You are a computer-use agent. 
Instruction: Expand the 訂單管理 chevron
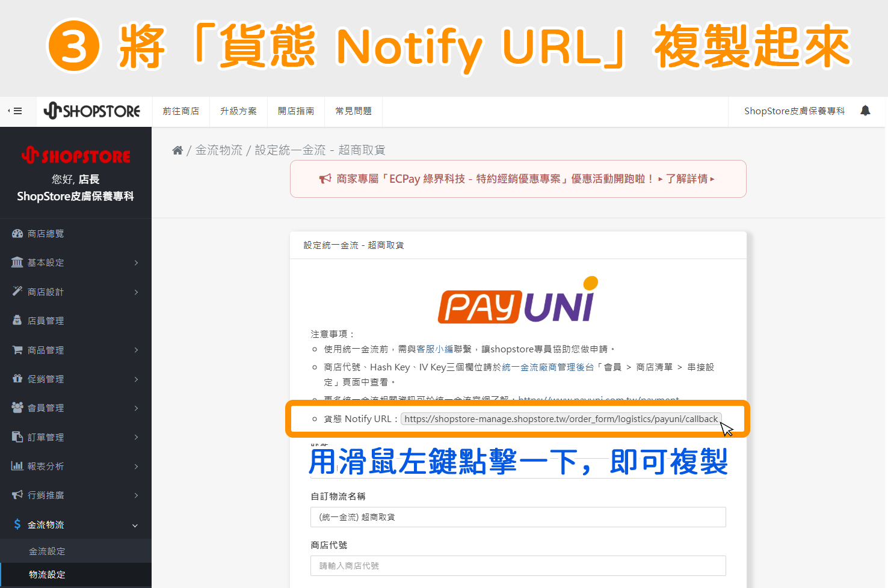coord(136,437)
